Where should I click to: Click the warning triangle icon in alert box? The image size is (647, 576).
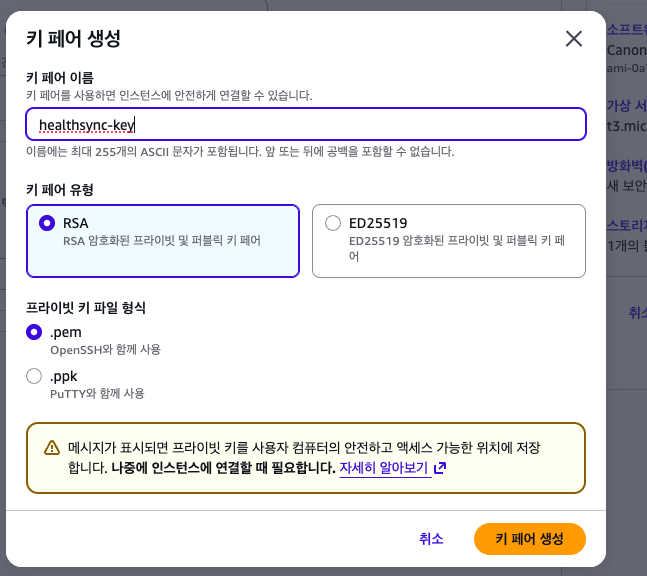(x=52, y=448)
